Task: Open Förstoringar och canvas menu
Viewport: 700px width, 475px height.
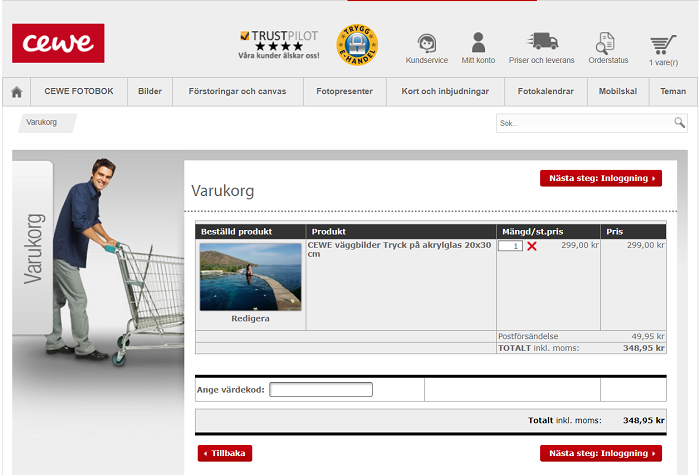Action: pos(237,92)
